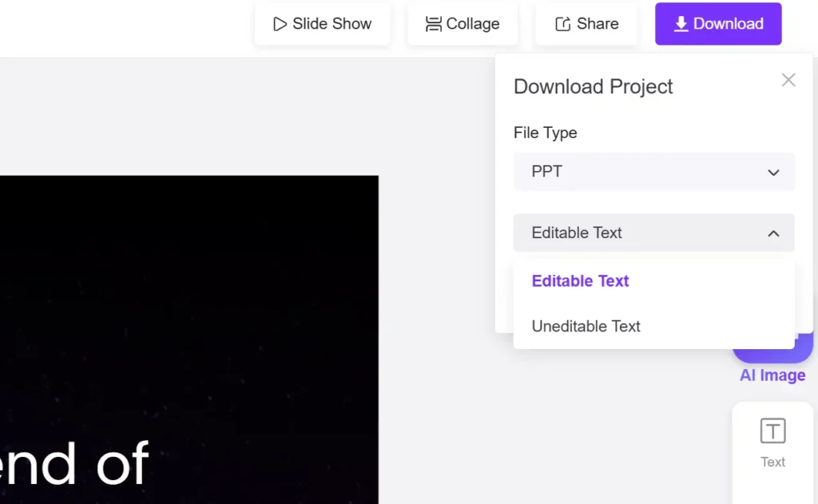Open the Collage option
The width and height of the screenshot is (818, 504).
click(x=463, y=24)
